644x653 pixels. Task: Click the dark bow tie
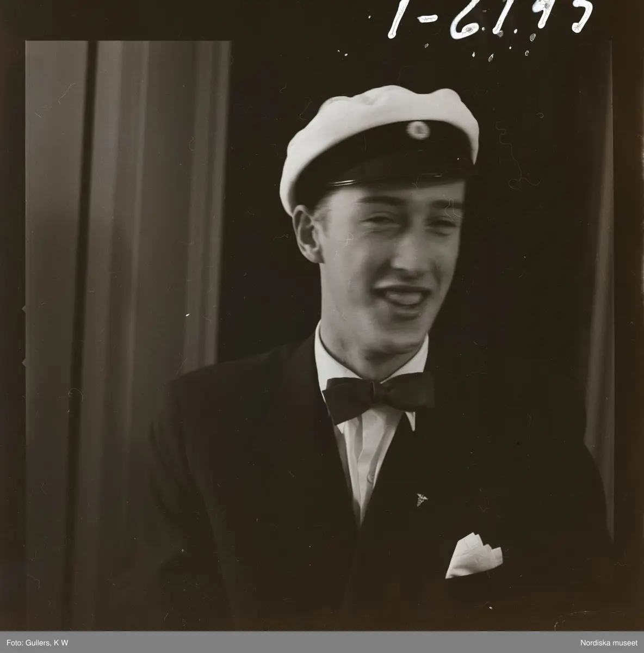click(379, 396)
